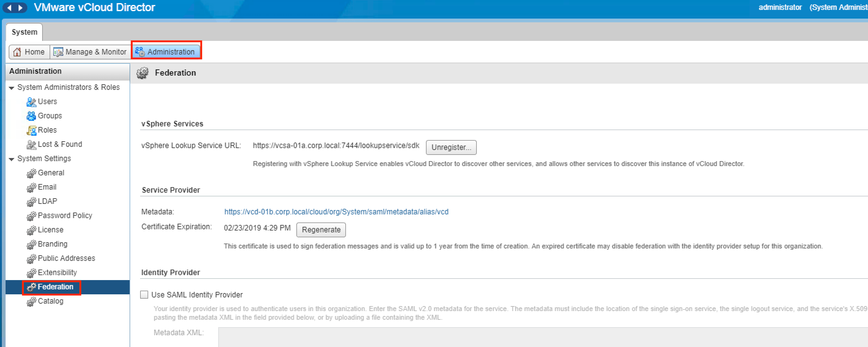Collapse System Administrators & Roles tree

pyautogui.click(x=11, y=88)
